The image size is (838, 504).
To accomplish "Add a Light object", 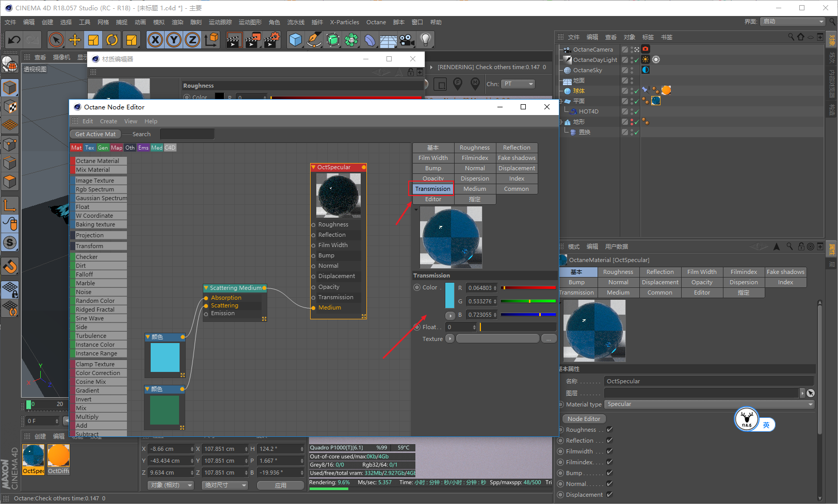I will [x=425, y=40].
